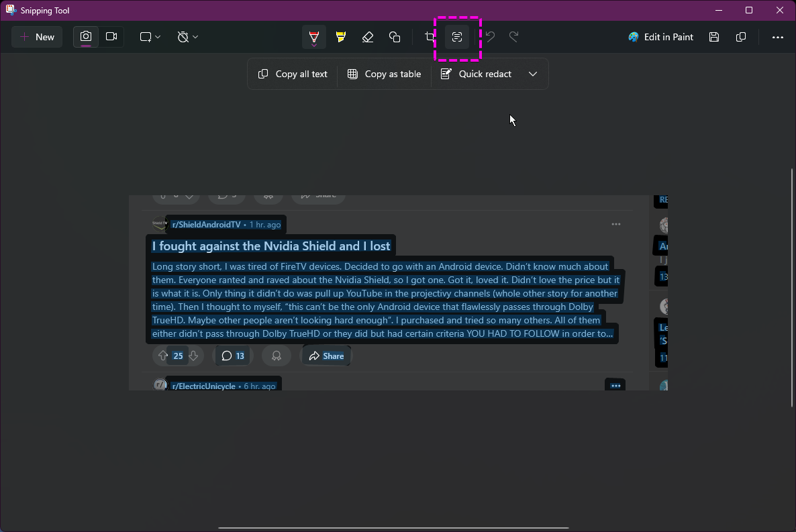Click the "I fought against the Nvidia Shield" title
The width and height of the screenshot is (796, 532).
click(x=271, y=246)
